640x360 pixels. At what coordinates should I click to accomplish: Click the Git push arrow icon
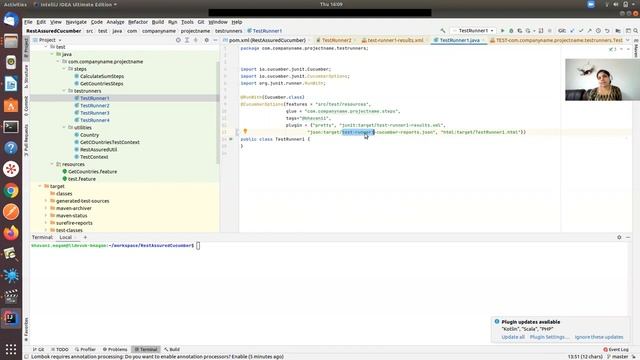589,31
